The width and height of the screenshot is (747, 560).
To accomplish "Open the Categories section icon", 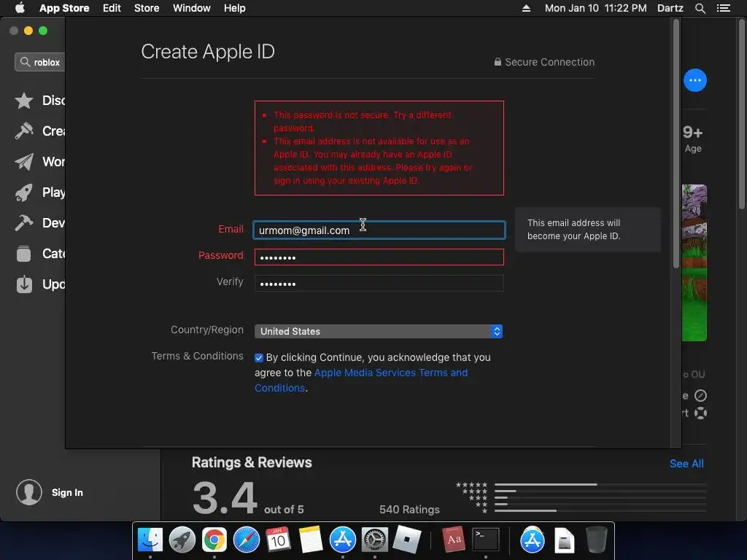I will [24, 253].
